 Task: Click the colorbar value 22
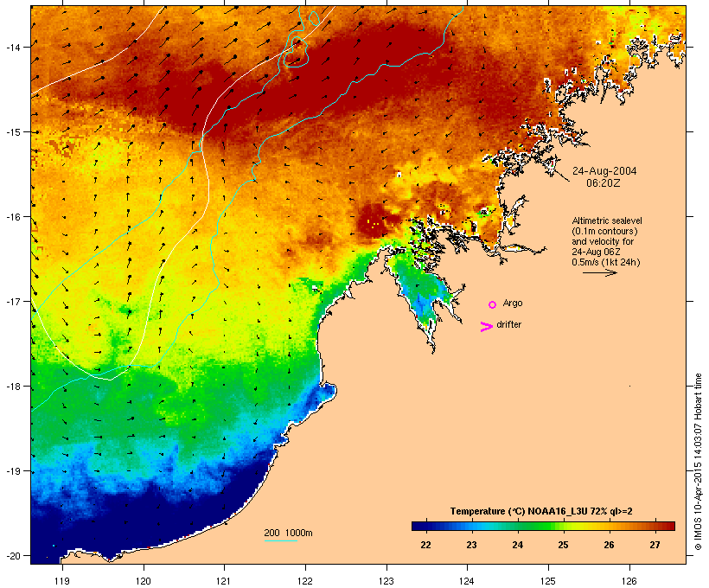(x=425, y=545)
